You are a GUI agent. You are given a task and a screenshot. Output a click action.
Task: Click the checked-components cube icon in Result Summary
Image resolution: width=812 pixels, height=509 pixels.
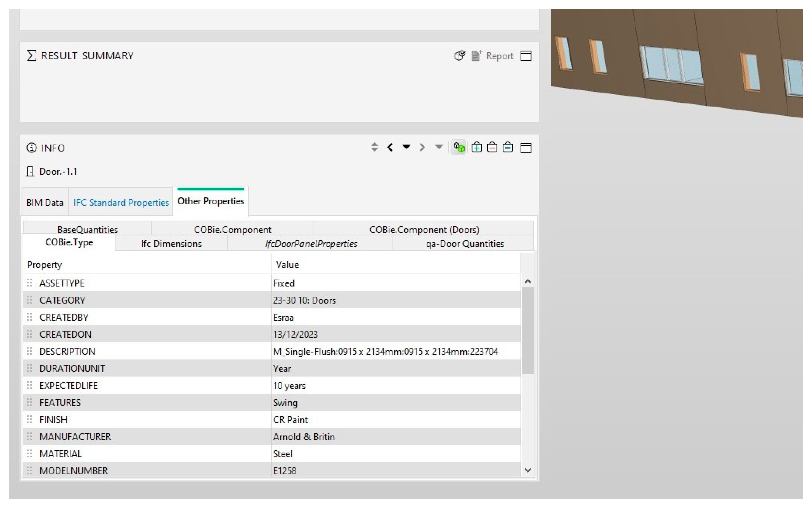pos(459,55)
